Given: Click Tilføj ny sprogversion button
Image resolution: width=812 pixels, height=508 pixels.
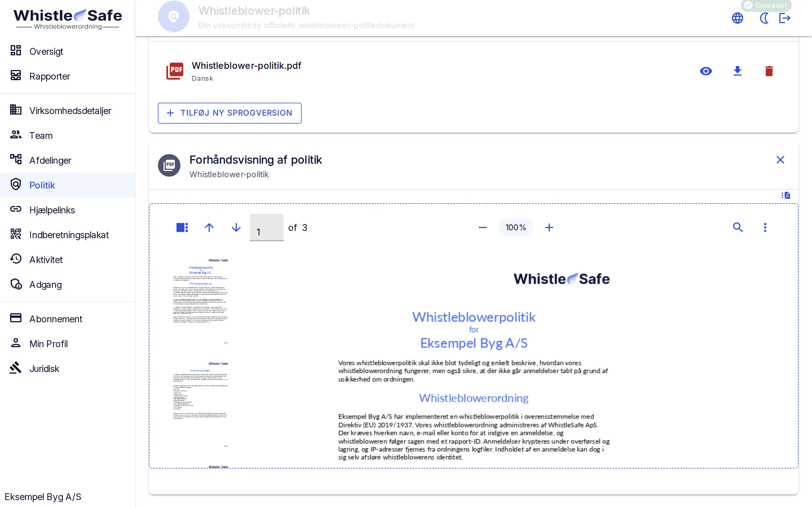Looking at the screenshot, I should 230,113.
